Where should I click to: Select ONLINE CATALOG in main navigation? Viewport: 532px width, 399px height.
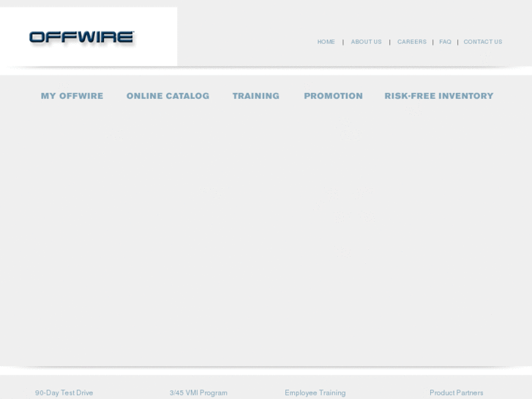168,96
